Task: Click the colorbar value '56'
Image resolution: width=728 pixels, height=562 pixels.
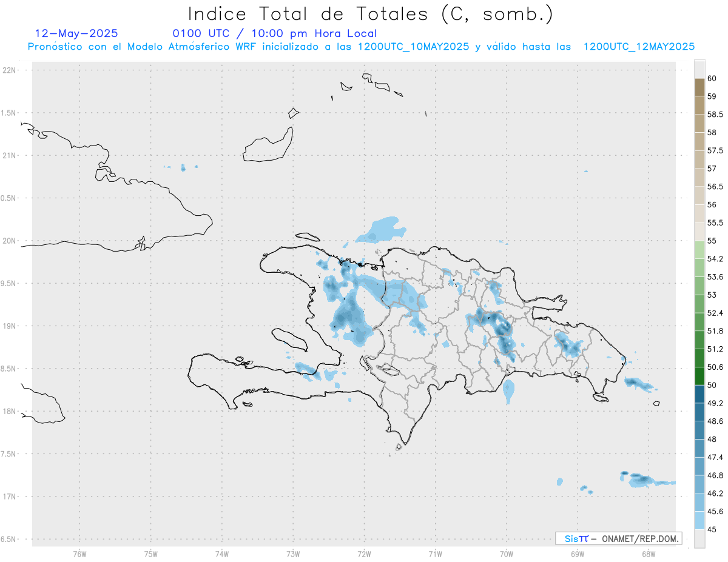Action: 712,205
